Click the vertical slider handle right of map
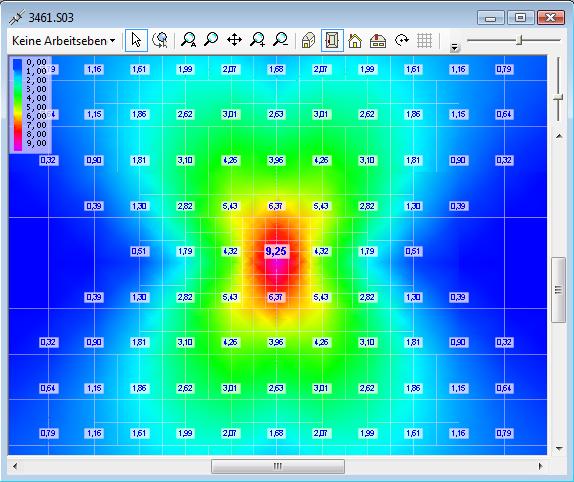Image resolution: width=574 pixels, height=482 pixels. 558,98
